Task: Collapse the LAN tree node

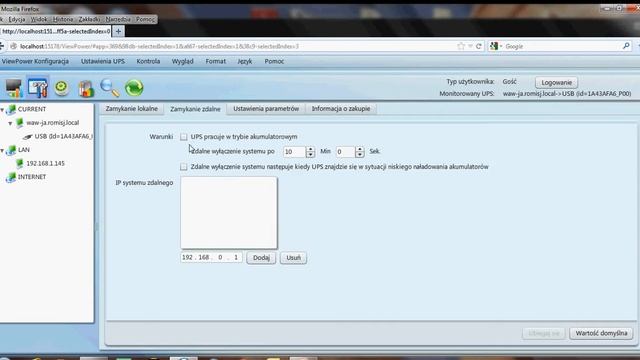Action: [x=2, y=151]
